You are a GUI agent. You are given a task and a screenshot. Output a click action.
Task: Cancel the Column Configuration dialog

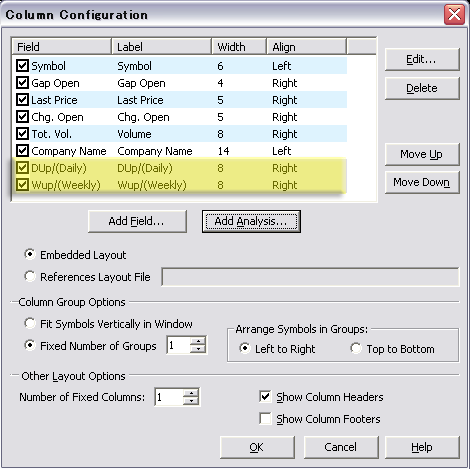click(x=341, y=447)
